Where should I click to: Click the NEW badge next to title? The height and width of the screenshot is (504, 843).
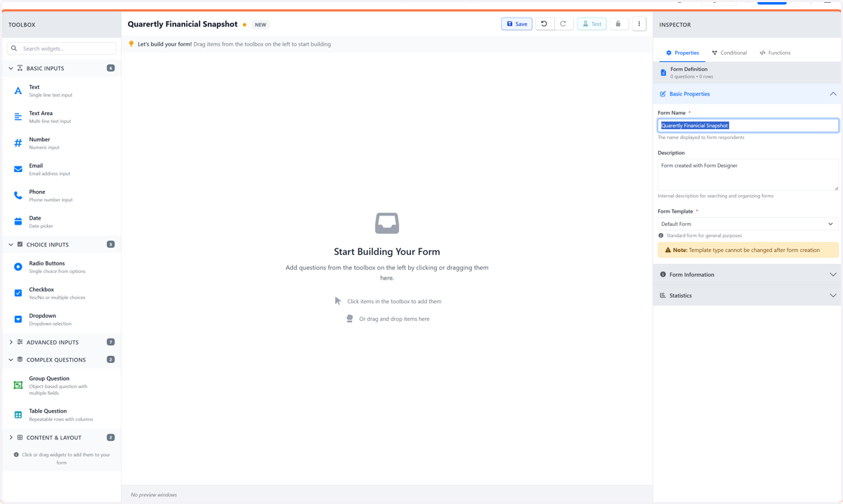(261, 25)
